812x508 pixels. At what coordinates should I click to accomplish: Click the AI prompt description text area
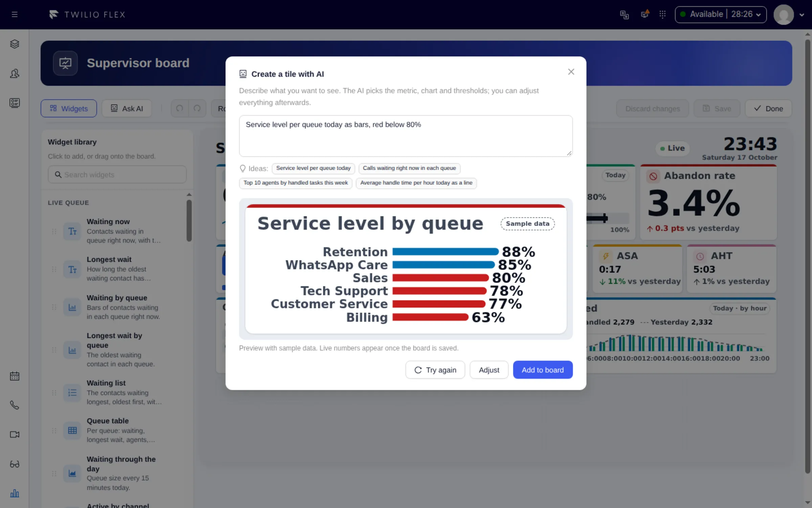406,136
